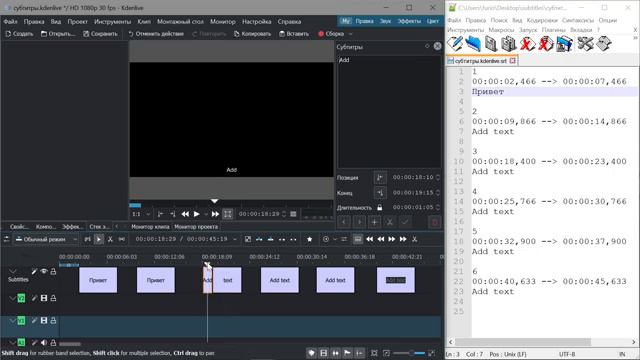Apply subtitle text changes with checkmark
Screen dimensions: 640x360
point(405,222)
